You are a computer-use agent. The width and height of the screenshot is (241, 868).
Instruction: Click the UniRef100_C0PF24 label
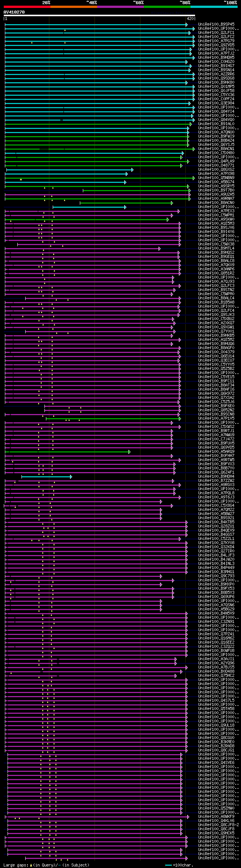tap(217, 99)
